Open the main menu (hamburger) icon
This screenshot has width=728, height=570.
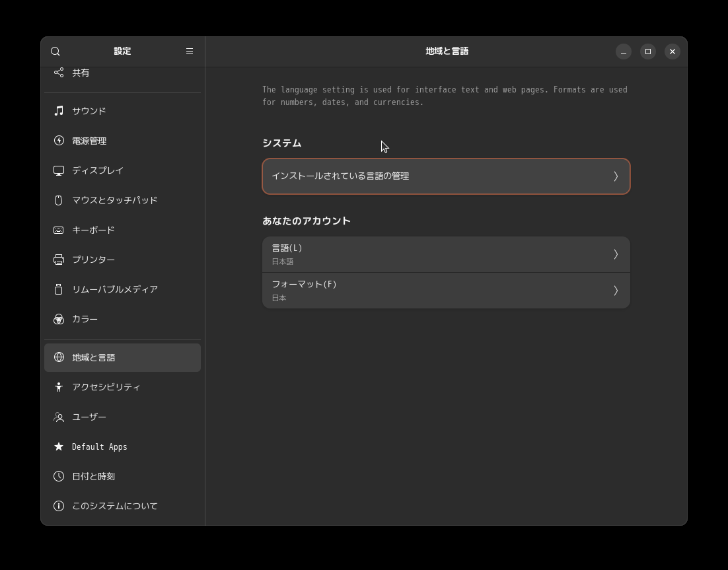click(189, 51)
